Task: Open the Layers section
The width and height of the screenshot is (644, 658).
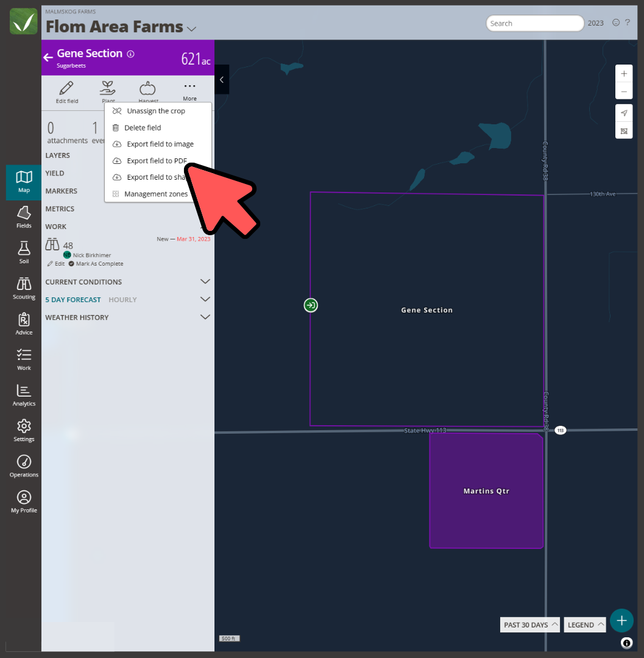Action: coord(57,155)
